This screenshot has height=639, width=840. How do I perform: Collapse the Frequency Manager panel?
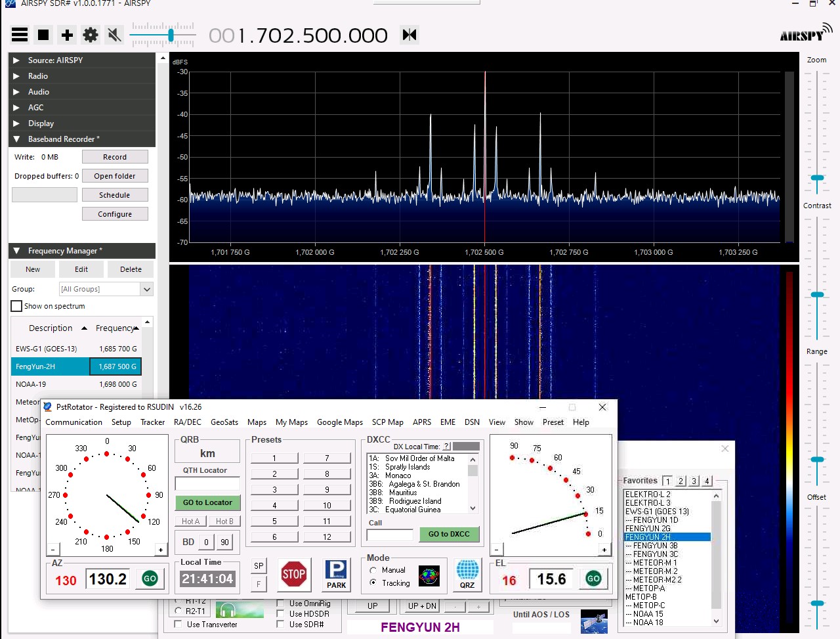(x=82, y=250)
